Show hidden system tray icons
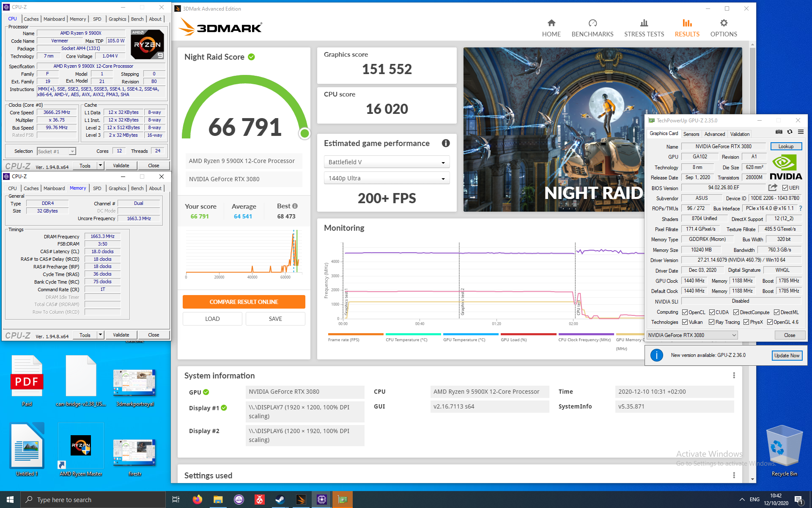Image resolution: width=812 pixels, height=508 pixels. coord(742,500)
